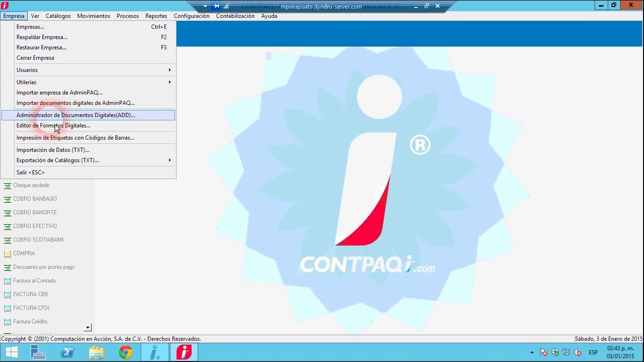Click the yellow icon beside COMPRA
This screenshot has height=362, width=644.
(x=8, y=253)
